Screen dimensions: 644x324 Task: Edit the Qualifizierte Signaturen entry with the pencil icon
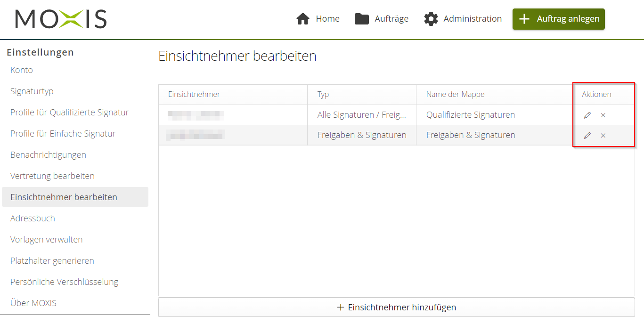click(587, 115)
